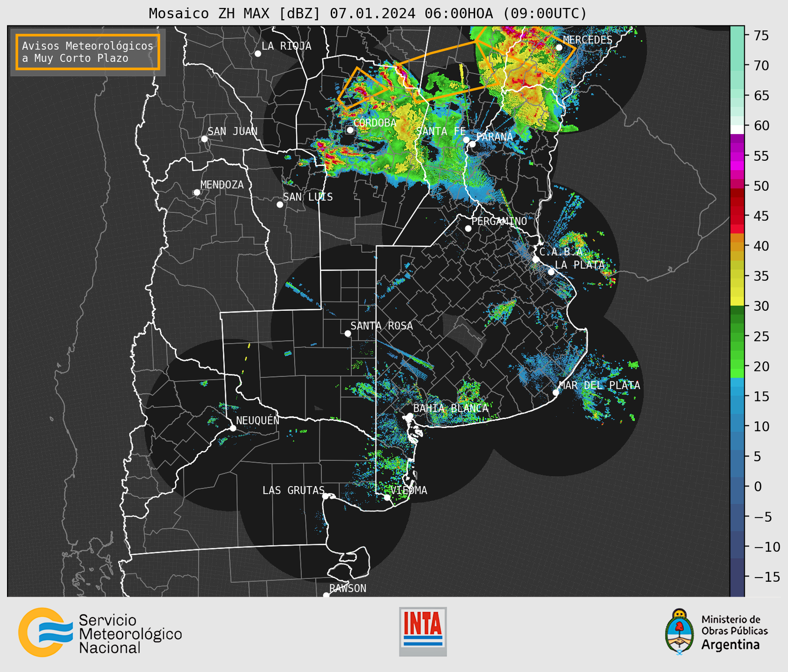Screen dimensions: 788x672
Task: Click the SAN LUIS city marker dot
Action: pyautogui.click(x=280, y=205)
